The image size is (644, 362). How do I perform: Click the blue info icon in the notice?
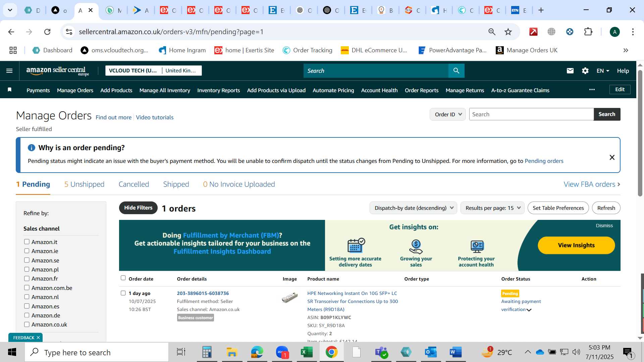[x=32, y=148]
